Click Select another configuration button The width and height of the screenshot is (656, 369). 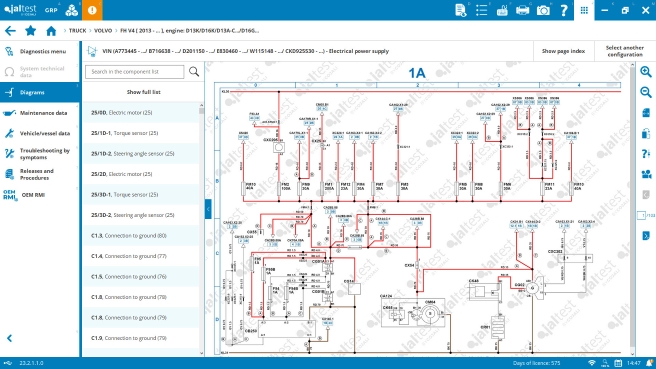625,51
